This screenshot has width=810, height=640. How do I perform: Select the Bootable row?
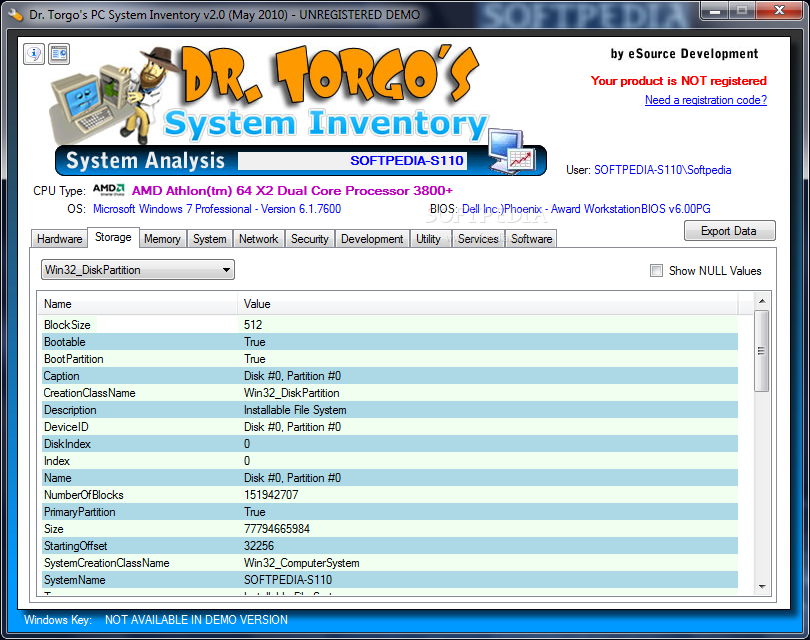(390, 342)
